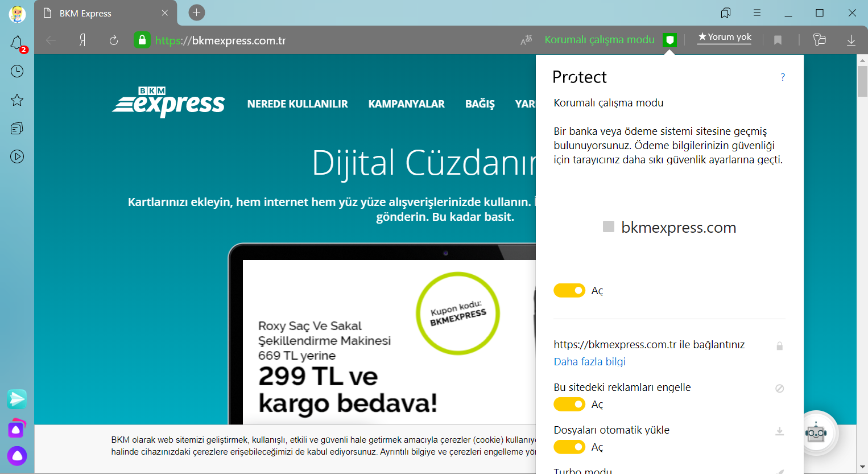The height and width of the screenshot is (474, 868).
Task: Select the BKM Express tab
Action: click(x=106, y=13)
